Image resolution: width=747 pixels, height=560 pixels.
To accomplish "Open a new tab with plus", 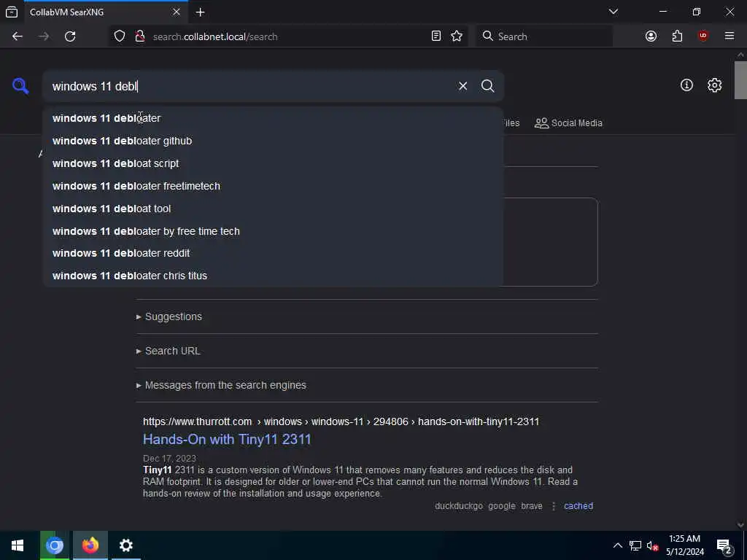I will coord(200,12).
